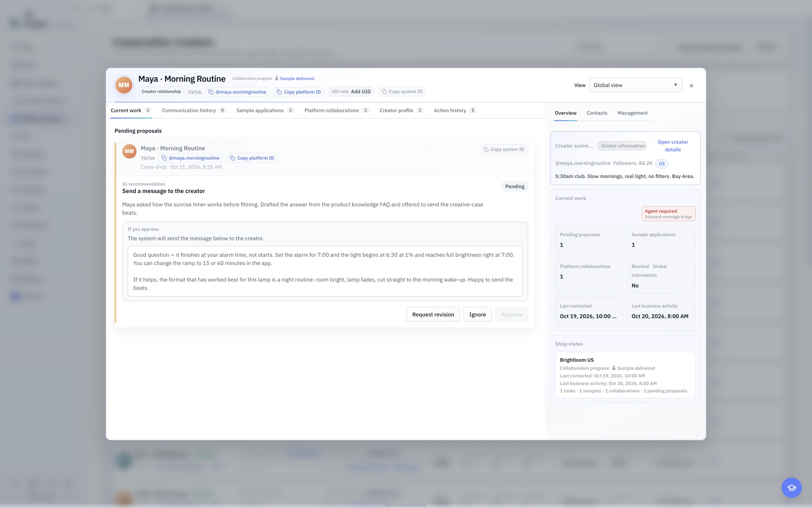Click the Request revision button
The image size is (812, 508).
(x=433, y=314)
